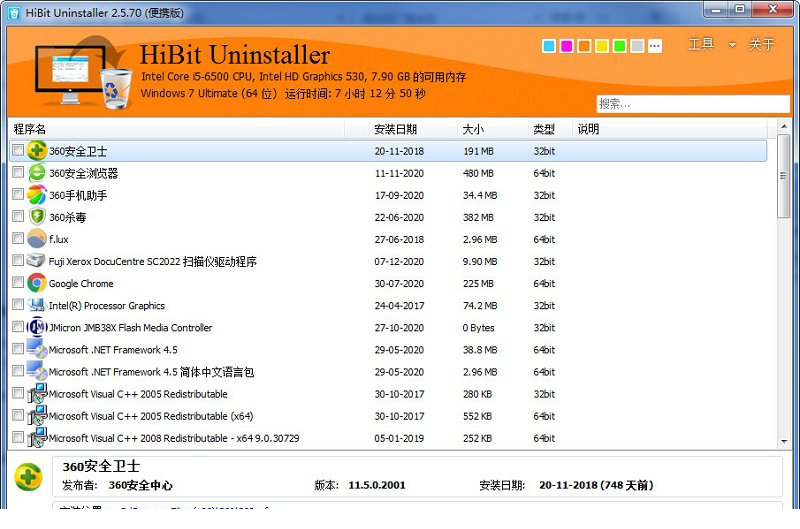Open the 工具 dropdown arrow

tap(732, 45)
